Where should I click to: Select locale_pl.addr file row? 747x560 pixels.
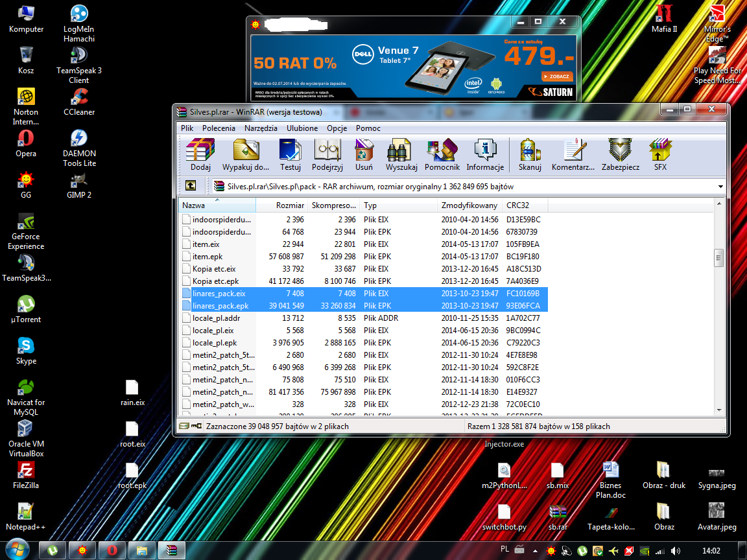(x=363, y=318)
